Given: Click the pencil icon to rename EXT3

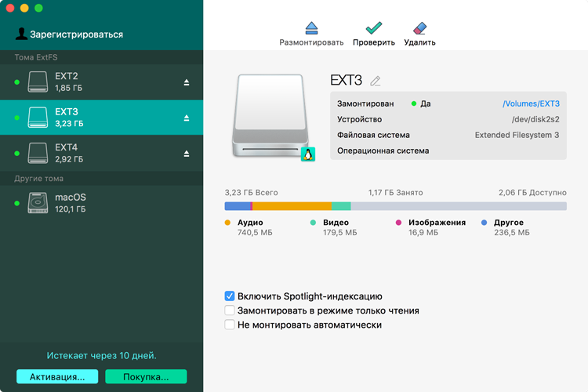Looking at the screenshot, I should (376, 81).
